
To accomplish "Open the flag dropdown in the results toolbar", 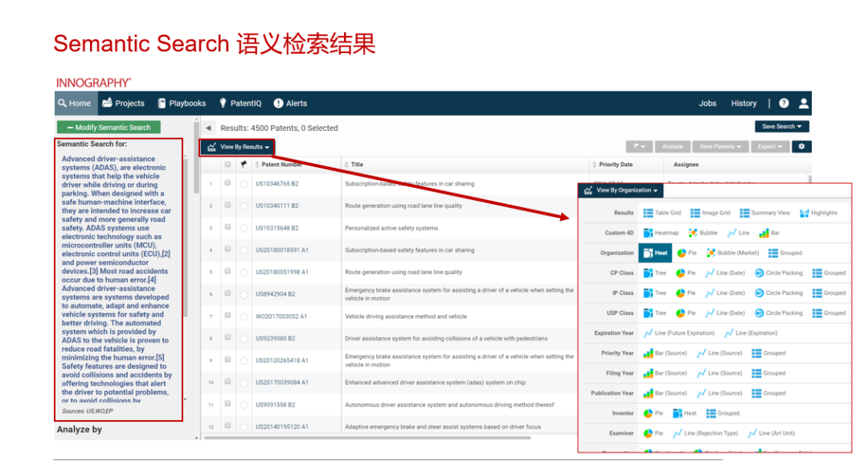I will (x=640, y=147).
